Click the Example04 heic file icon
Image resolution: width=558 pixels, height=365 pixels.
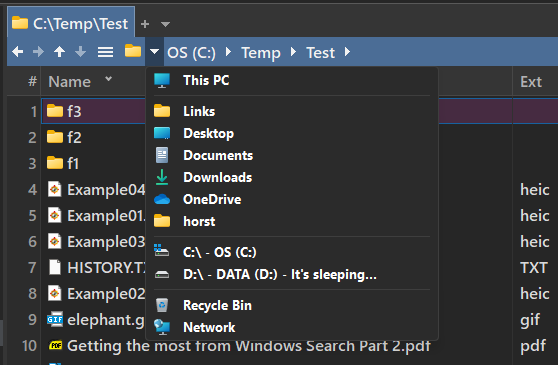click(x=55, y=189)
